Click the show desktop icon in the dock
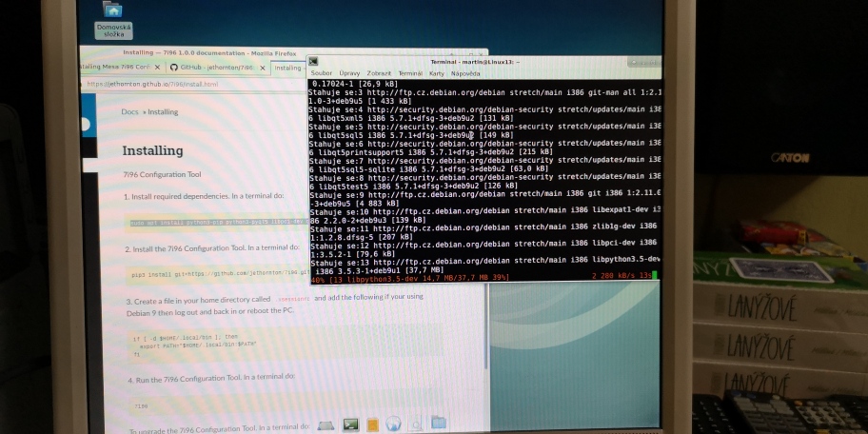The image size is (868, 434). click(x=325, y=424)
